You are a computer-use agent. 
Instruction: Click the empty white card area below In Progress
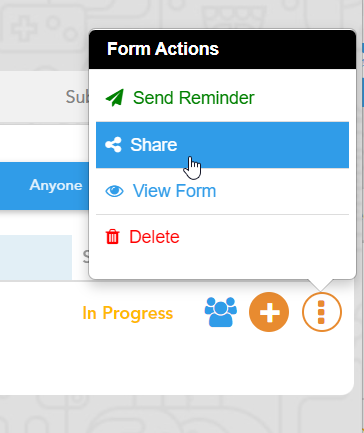[x=167, y=363]
